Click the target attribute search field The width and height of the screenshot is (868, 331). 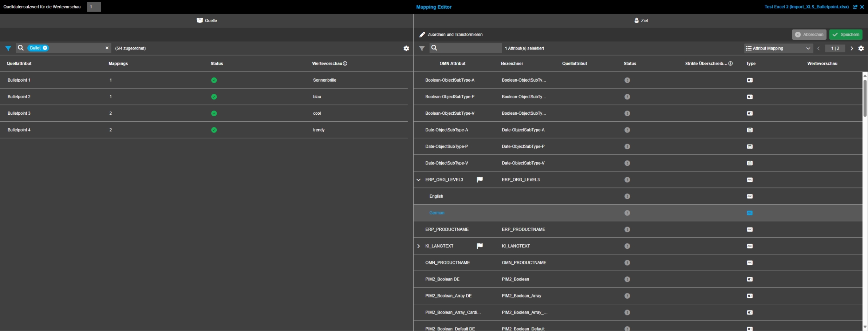[469, 48]
